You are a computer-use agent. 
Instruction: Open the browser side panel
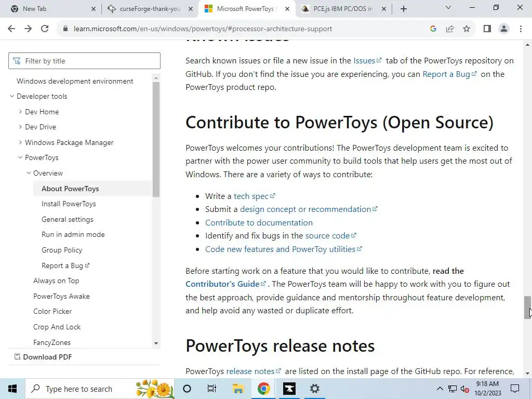coord(487,29)
